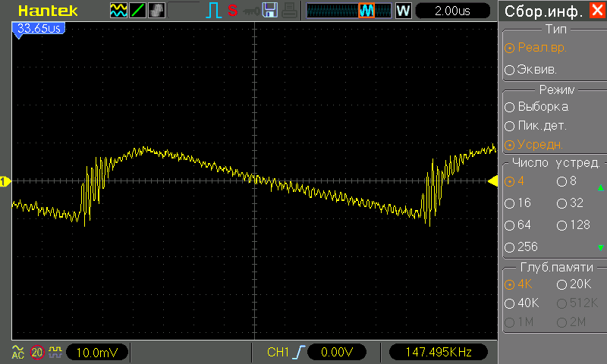The width and height of the screenshot is (607, 364).
Task: Click the 2.00us timebase readout
Action: click(452, 11)
